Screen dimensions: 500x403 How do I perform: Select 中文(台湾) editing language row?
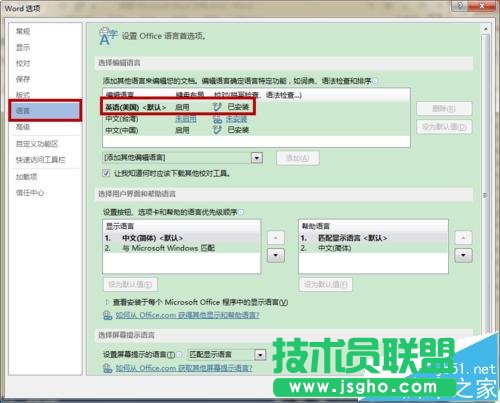coord(256,119)
